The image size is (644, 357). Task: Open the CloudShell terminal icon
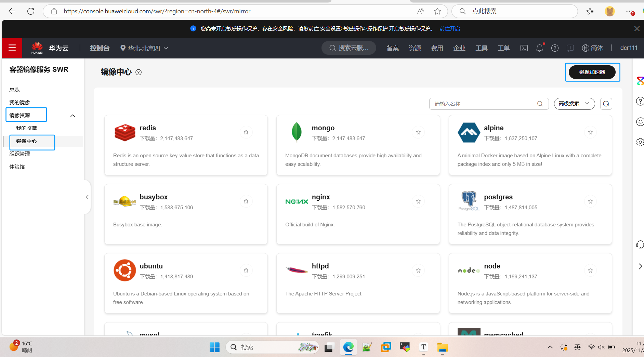[x=524, y=48]
